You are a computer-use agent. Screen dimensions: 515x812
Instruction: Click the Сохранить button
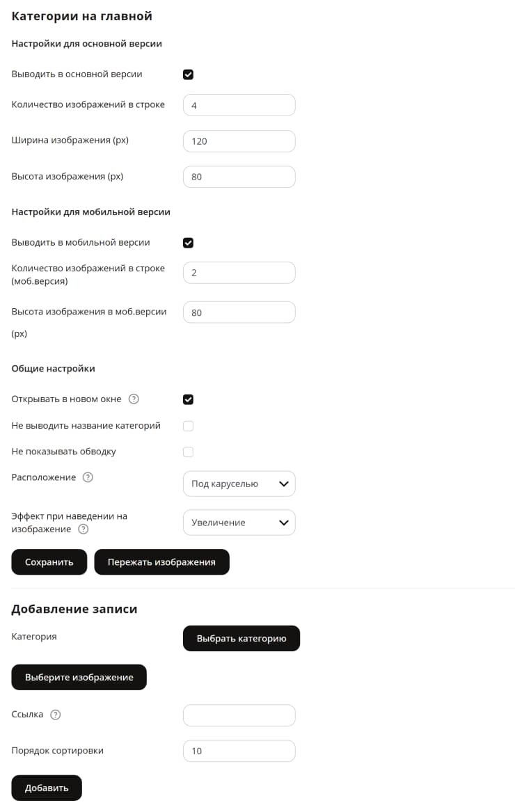point(49,562)
